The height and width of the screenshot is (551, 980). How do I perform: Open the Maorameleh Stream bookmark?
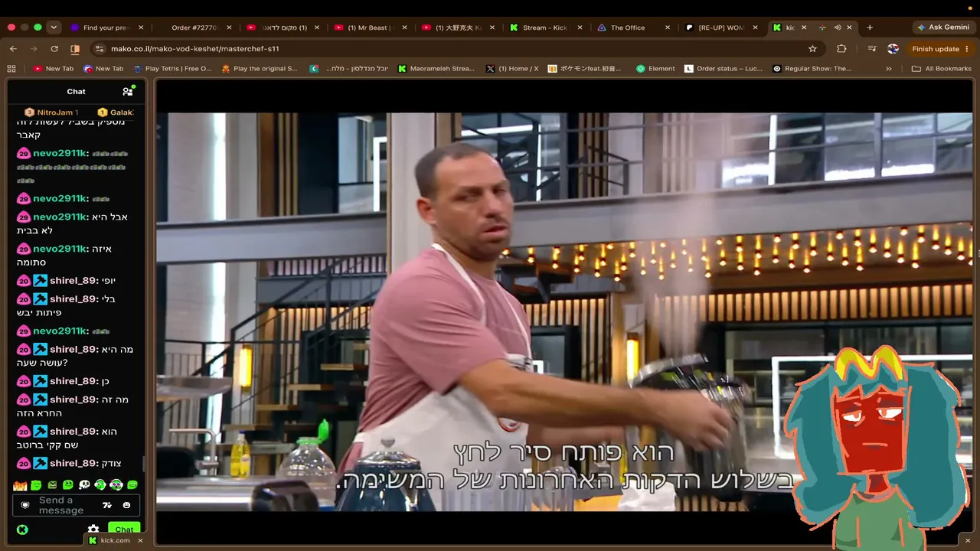436,68
